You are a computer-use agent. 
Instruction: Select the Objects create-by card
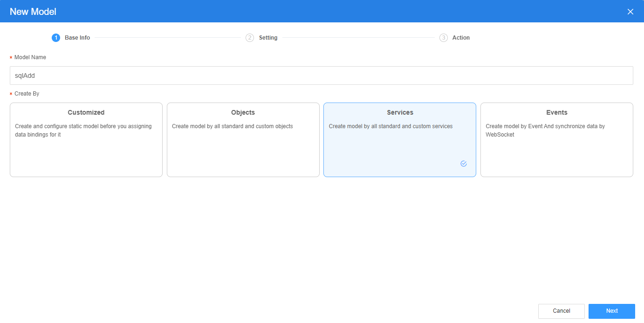point(243,140)
